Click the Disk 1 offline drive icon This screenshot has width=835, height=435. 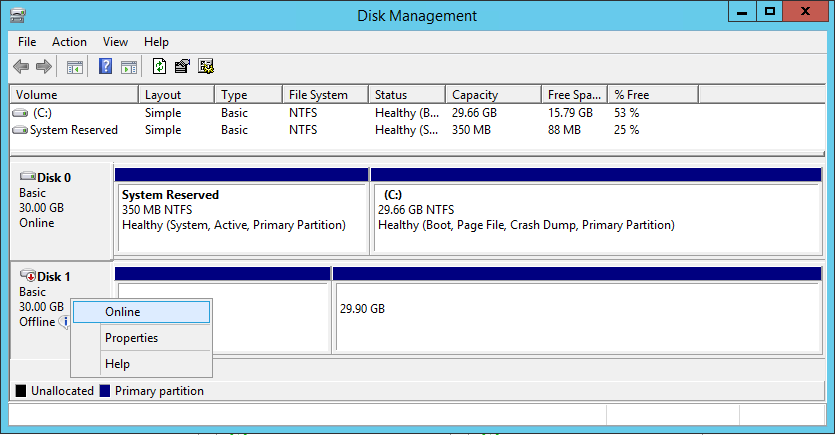(28, 275)
